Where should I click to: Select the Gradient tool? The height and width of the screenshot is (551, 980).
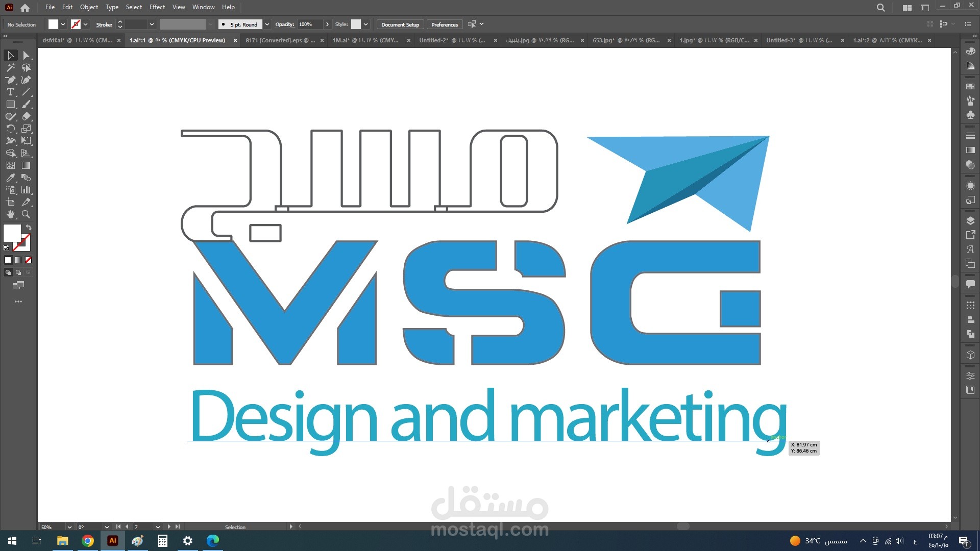click(x=26, y=165)
